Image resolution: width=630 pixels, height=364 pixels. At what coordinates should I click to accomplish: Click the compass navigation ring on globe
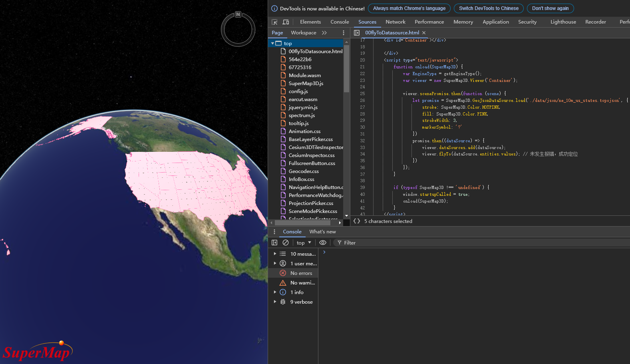238,29
